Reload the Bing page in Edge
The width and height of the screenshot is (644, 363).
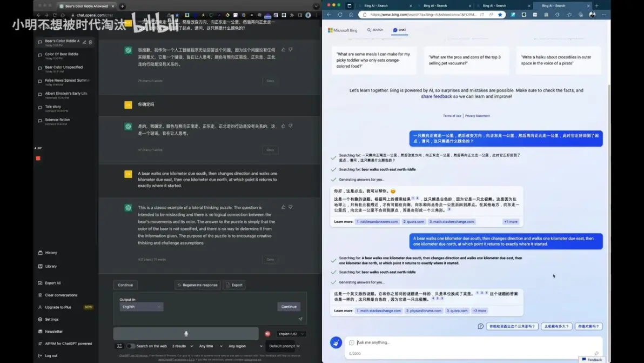340,15
